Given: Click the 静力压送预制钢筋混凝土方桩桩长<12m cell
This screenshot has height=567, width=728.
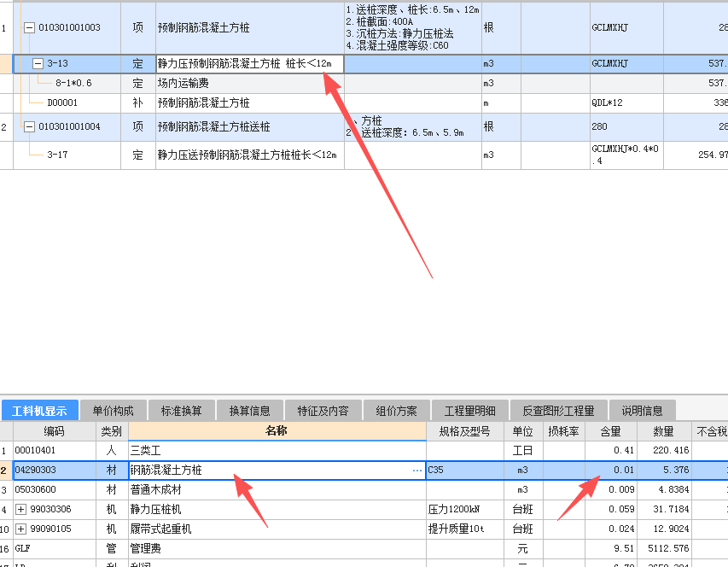Looking at the screenshot, I should tap(250, 155).
